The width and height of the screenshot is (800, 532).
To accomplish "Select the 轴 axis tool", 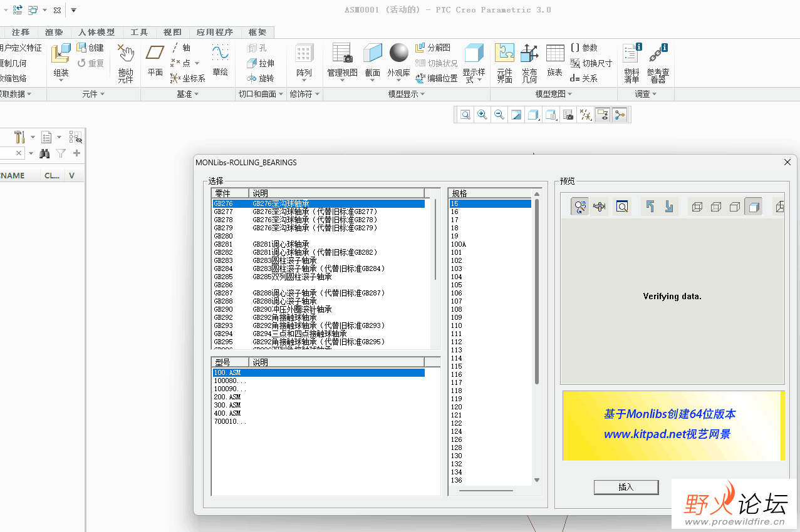I will coord(180,48).
